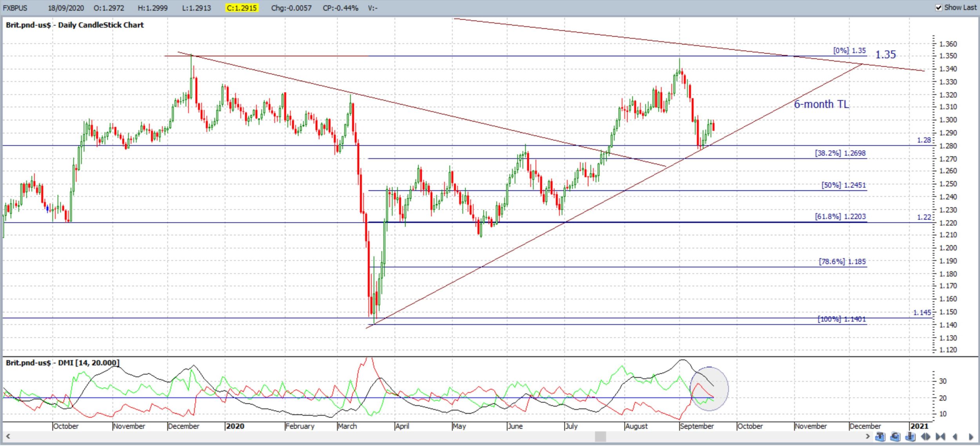This screenshot has width=980, height=446.
Task: Click the large 1.35 annotation text
Action: point(886,55)
